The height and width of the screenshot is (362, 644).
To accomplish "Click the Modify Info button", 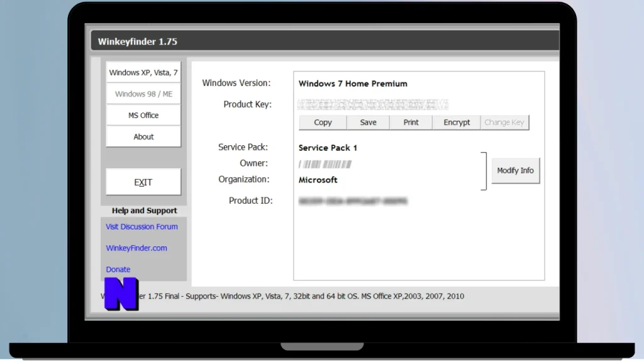I will click(x=516, y=170).
